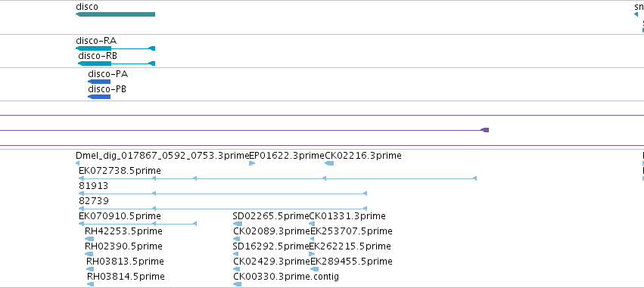The height and width of the screenshot is (288, 644).
Task: Select the 82739 alignment label
Action: [94, 201]
